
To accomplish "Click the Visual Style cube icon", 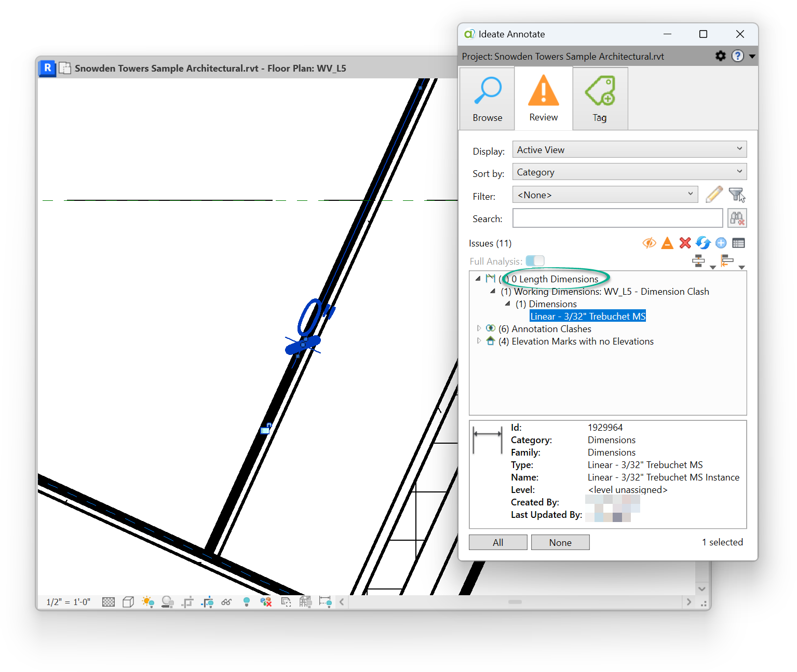I will pyautogui.click(x=128, y=602).
